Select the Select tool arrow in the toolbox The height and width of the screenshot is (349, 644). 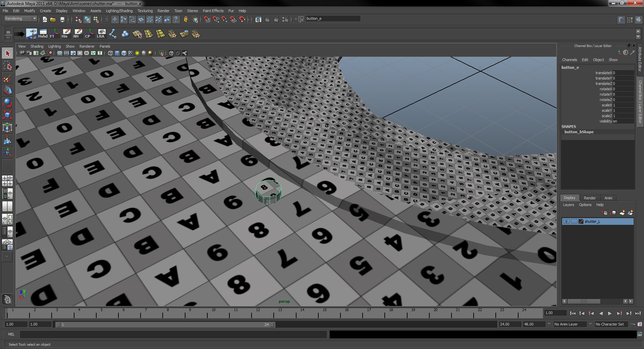pyautogui.click(x=7, y=53)
